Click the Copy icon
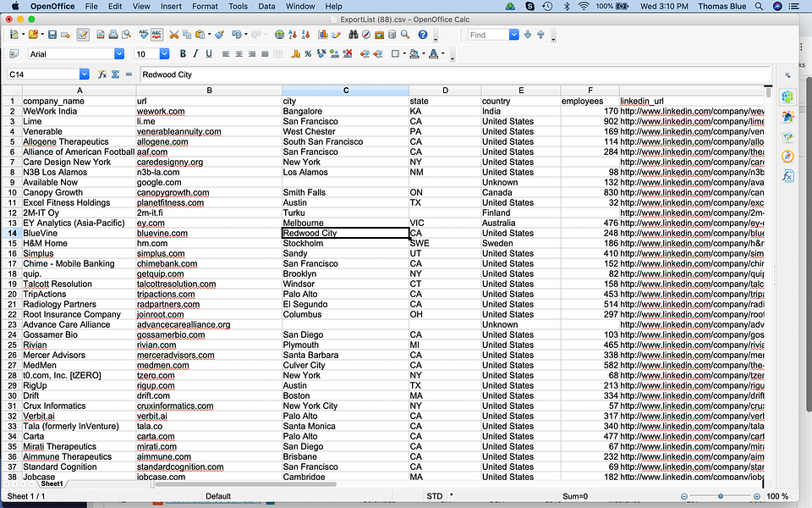This screenshot has height=508, width=812. point(187,35)
